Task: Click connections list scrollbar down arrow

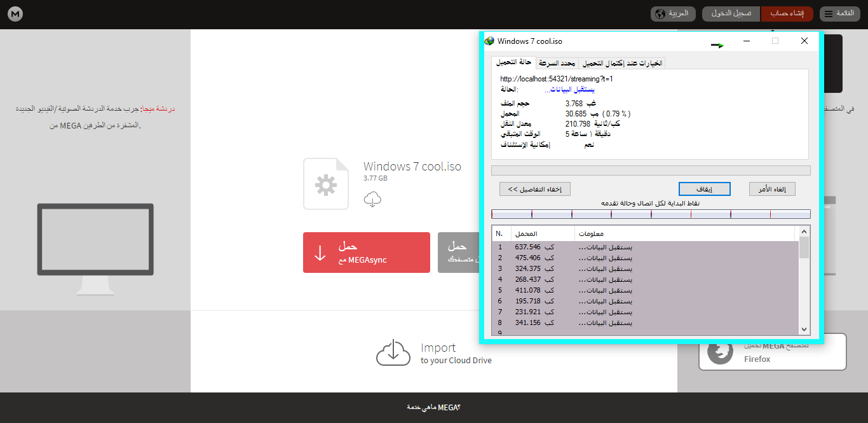Action: (x=804, y=329)
